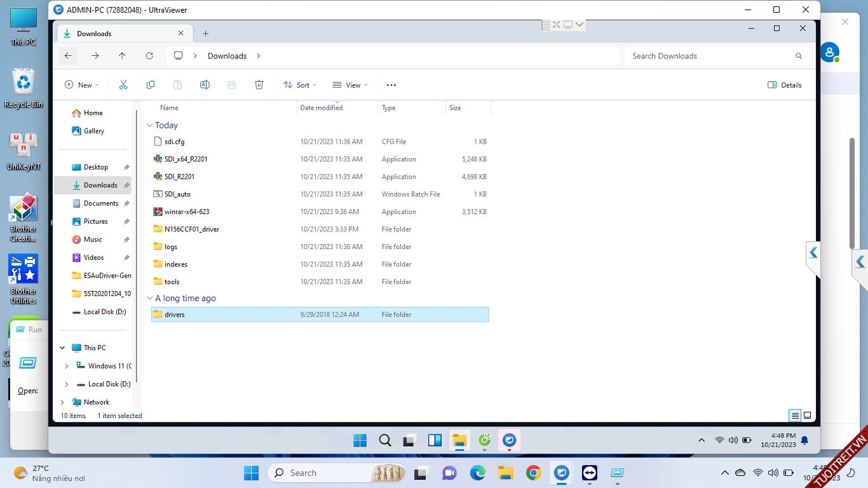Select Documents in the navigation pane
Viewport: 868px width, 488px height.
pyautogui.click(x=100, y=203)
